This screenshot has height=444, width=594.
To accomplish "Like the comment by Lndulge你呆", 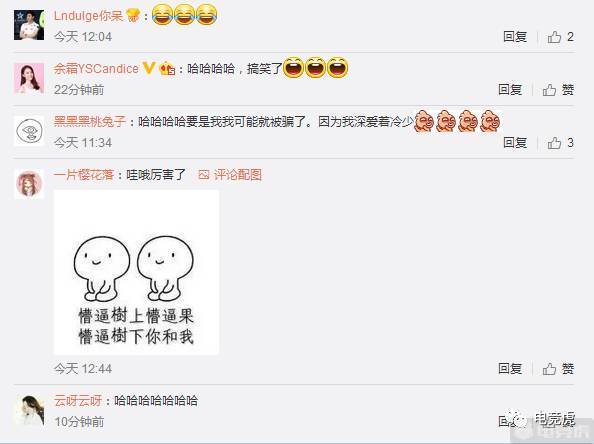I will click(560, 37).
